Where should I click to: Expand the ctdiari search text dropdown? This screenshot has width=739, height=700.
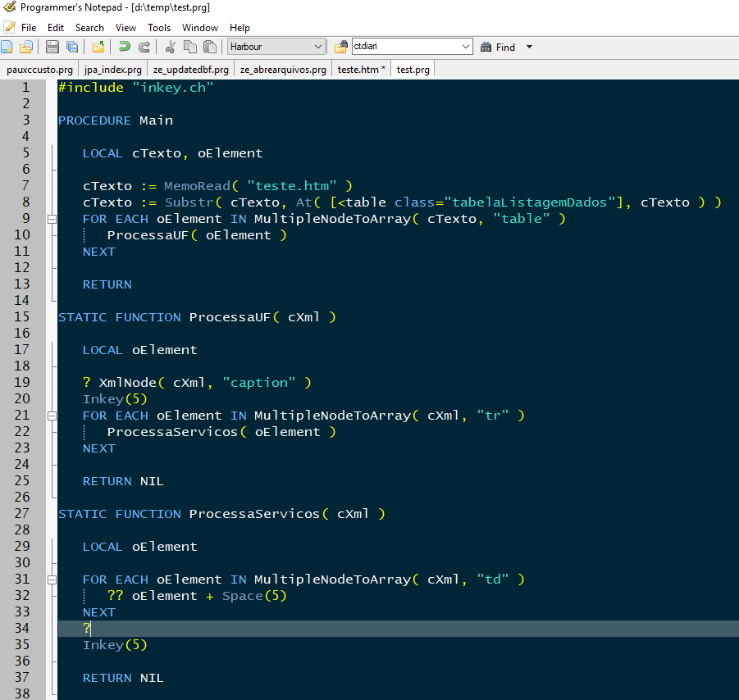click(x=465, y=48)
